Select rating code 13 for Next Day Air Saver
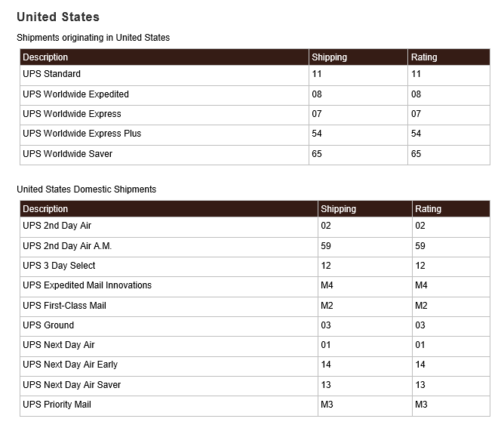Screen dimensions: 504x428 click(x=420, y=384)
